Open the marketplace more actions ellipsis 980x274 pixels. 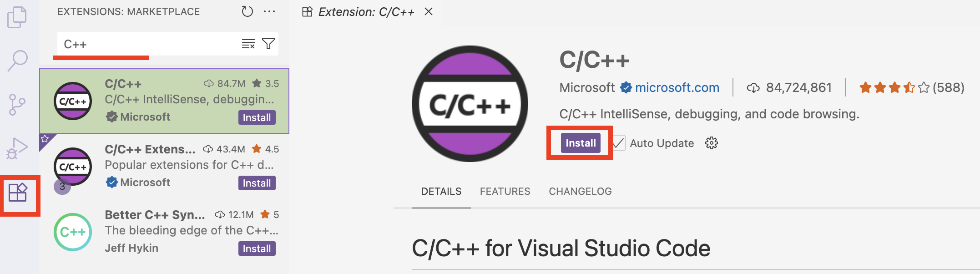pos(269,12)
